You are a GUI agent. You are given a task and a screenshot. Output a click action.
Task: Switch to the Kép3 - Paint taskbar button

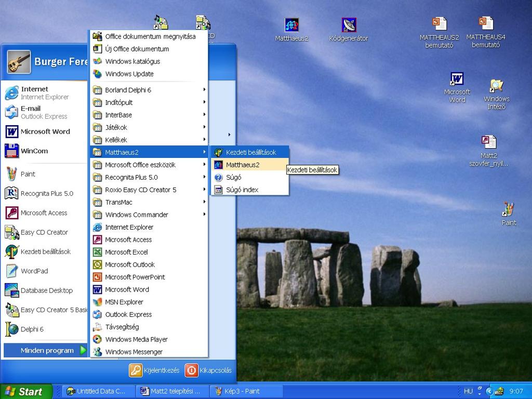(246, 392)
